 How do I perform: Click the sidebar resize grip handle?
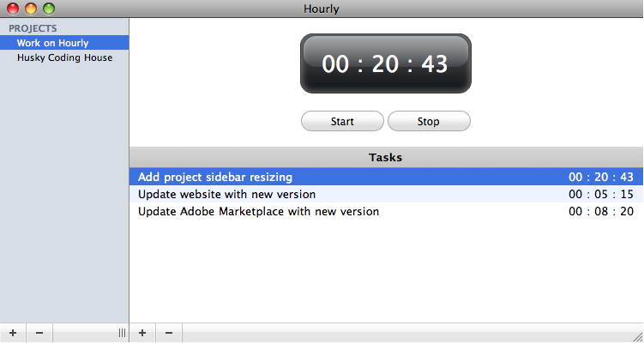(122, 333)
